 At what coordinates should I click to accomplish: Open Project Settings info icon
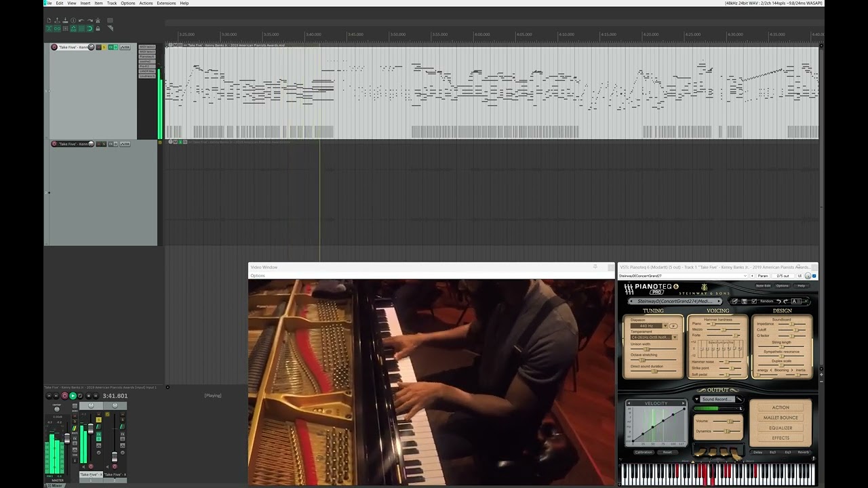click(73, 20)
